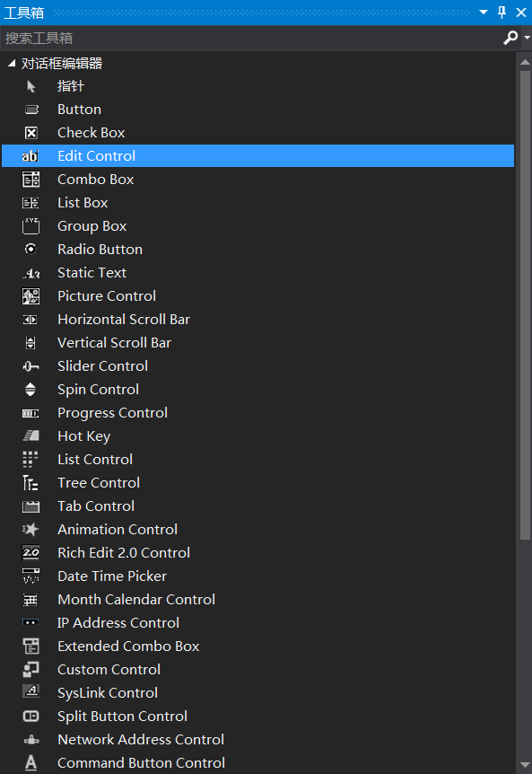Image resolution: width=532 pixels, height=774 pixels.
Task: Choose the Tree Control icon
Action: 31,483
